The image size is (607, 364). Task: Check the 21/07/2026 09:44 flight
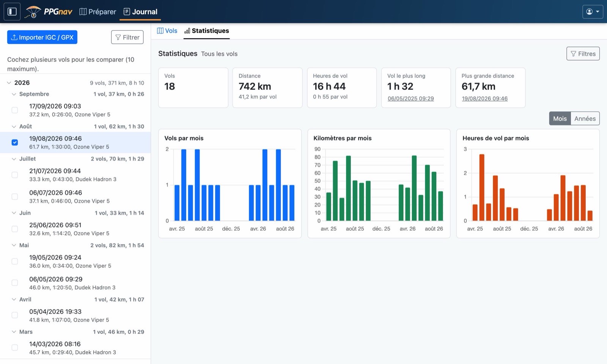(15, 175)
